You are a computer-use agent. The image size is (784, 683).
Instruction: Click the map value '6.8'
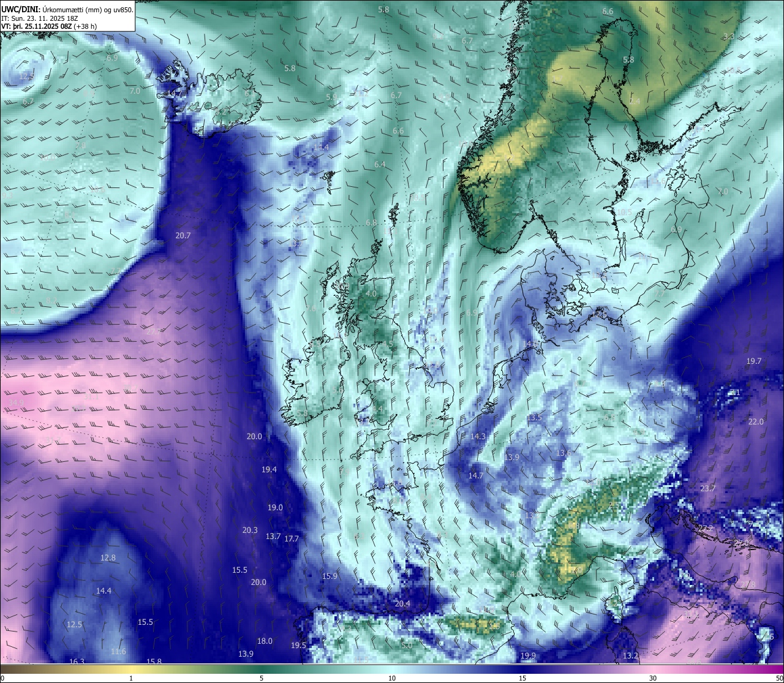[x=371, y=222]
